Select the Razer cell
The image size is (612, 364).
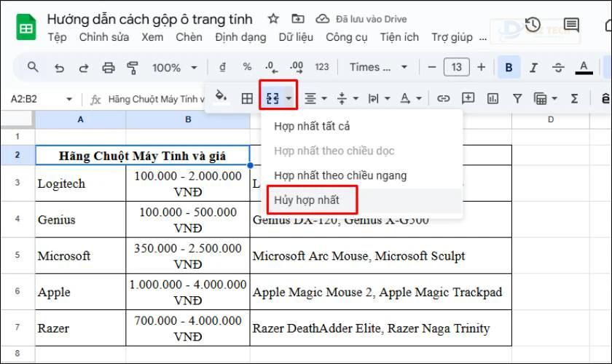coord(80,328)
